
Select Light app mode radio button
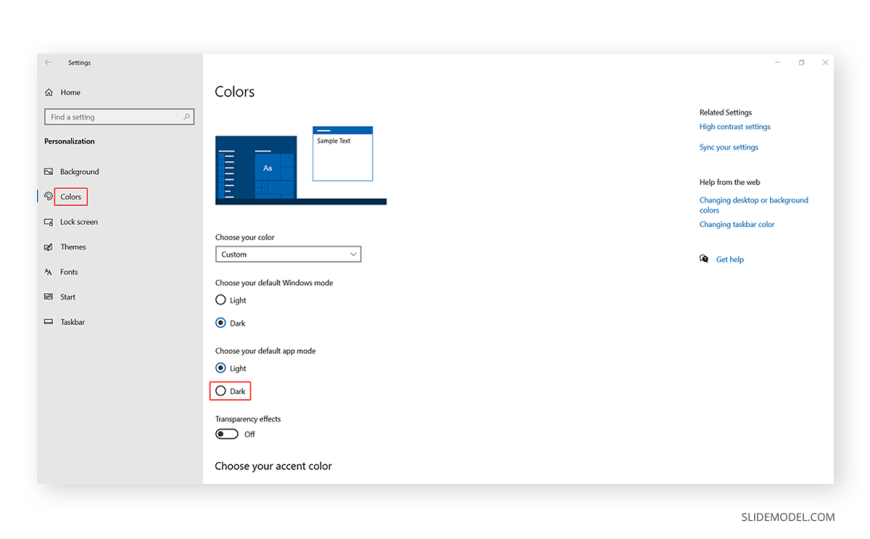220,367
